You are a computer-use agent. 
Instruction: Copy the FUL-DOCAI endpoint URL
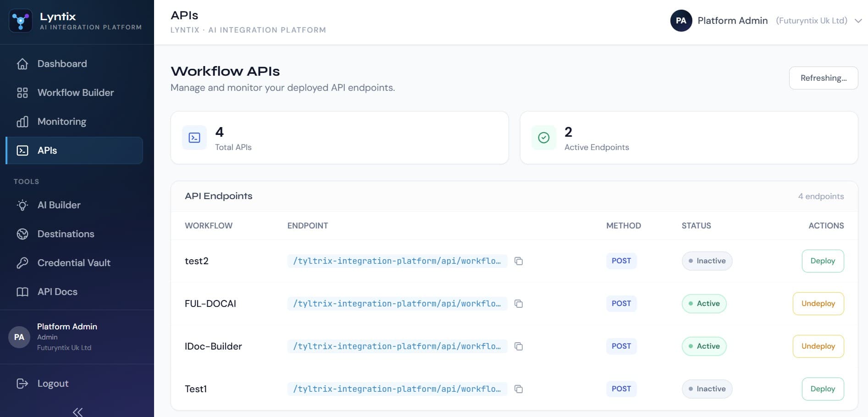coord(519,304)
